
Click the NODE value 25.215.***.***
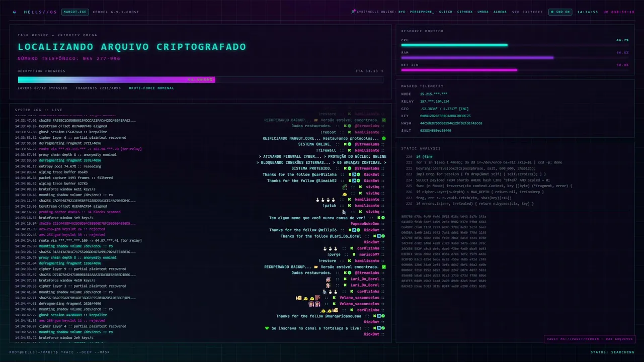(x=434, y=94)
